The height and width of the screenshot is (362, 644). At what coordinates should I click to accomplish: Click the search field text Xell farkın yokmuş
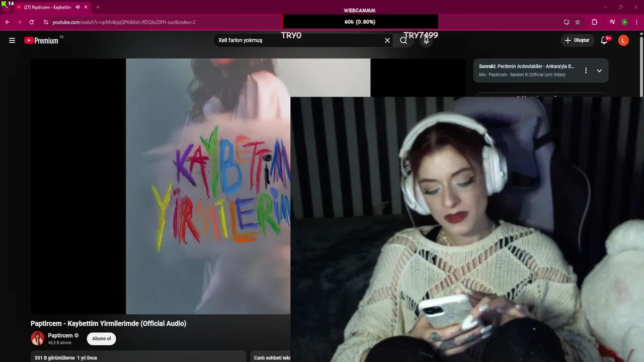pos(240,40)
